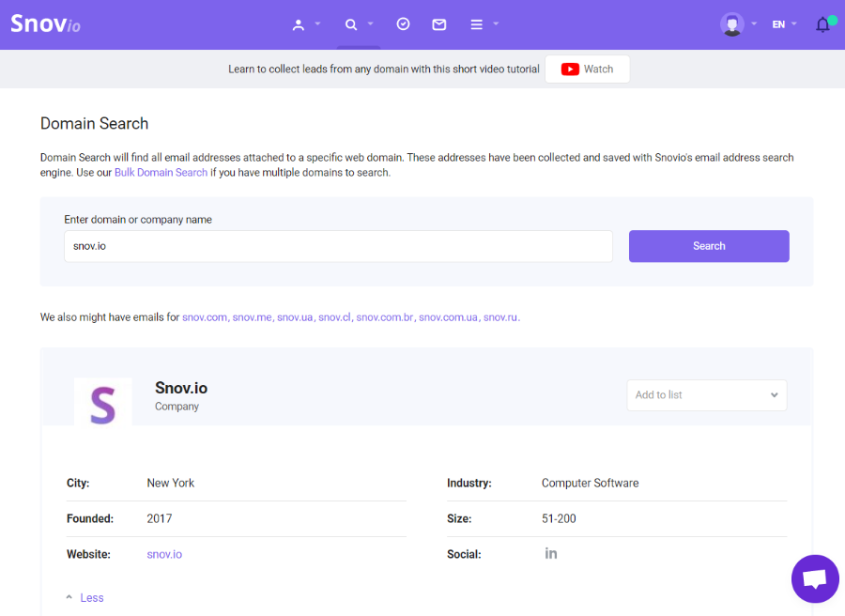Focus the domain or company name field
Screen dimensions: 845x616
tap(338, 246)
